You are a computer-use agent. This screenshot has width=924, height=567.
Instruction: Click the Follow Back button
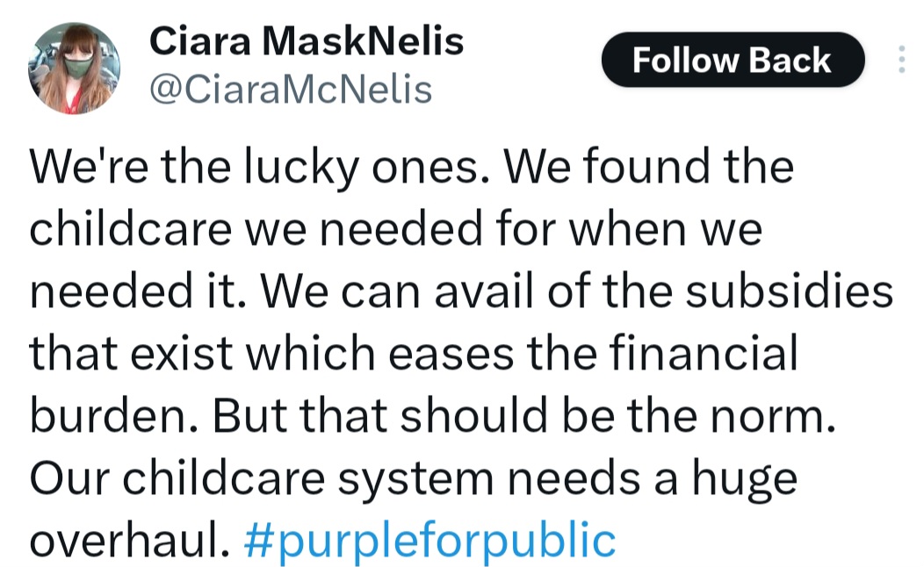coord(733,60)
